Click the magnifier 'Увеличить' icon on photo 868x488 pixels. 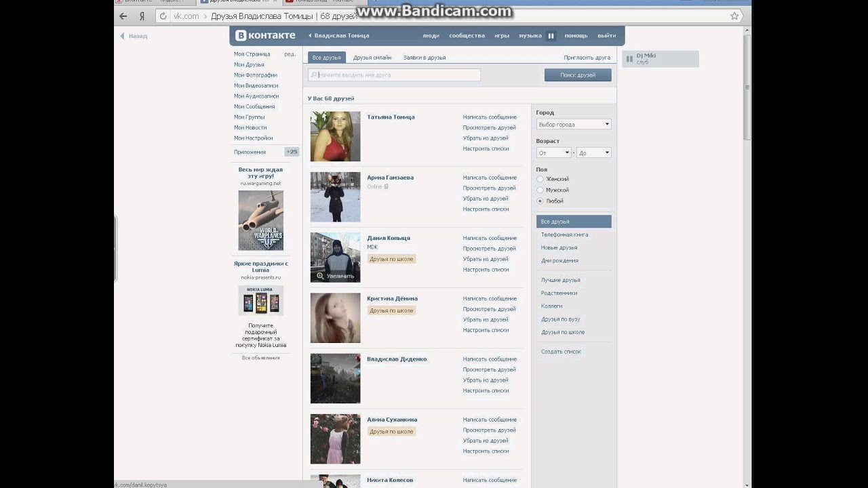(320, 276)
